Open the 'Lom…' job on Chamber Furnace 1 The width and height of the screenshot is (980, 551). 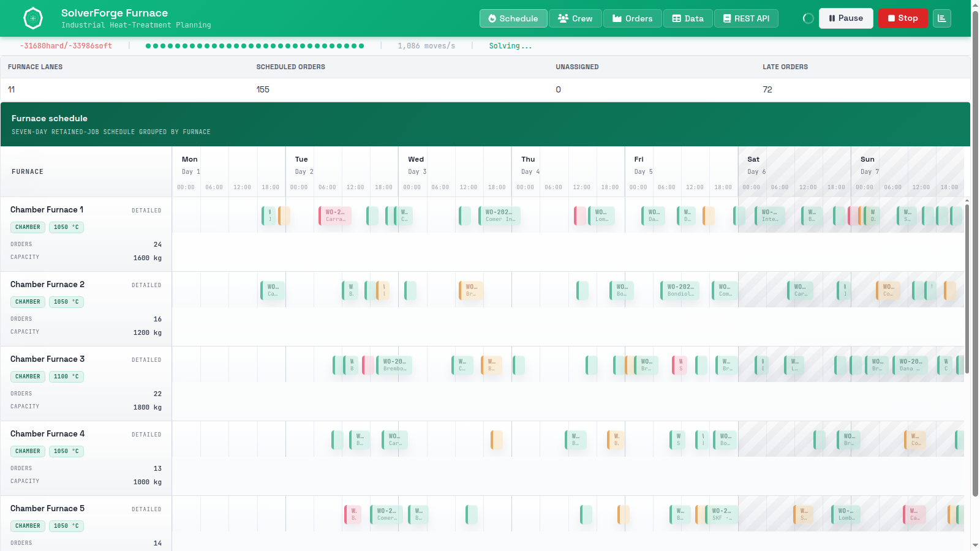(x=601, y=216)
